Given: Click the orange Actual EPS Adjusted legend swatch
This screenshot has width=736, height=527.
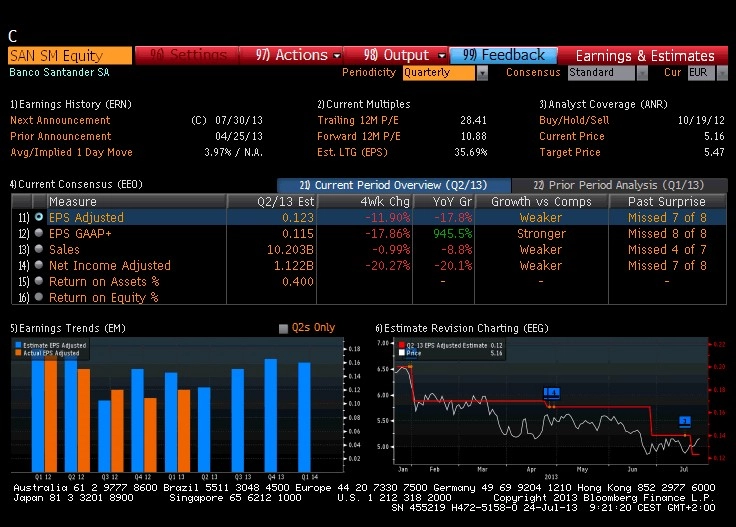Looking at the screenshot, I should tap(18, 352).
